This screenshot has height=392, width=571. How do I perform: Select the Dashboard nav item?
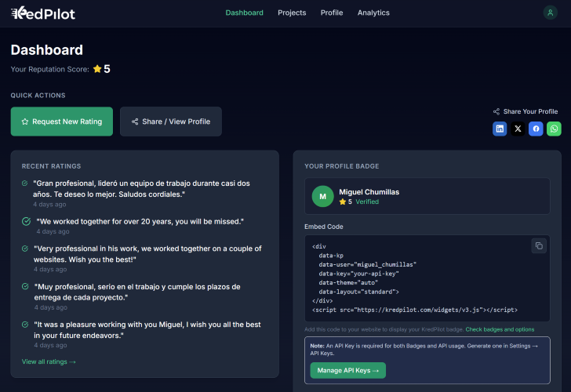click(x=244, y=13)
